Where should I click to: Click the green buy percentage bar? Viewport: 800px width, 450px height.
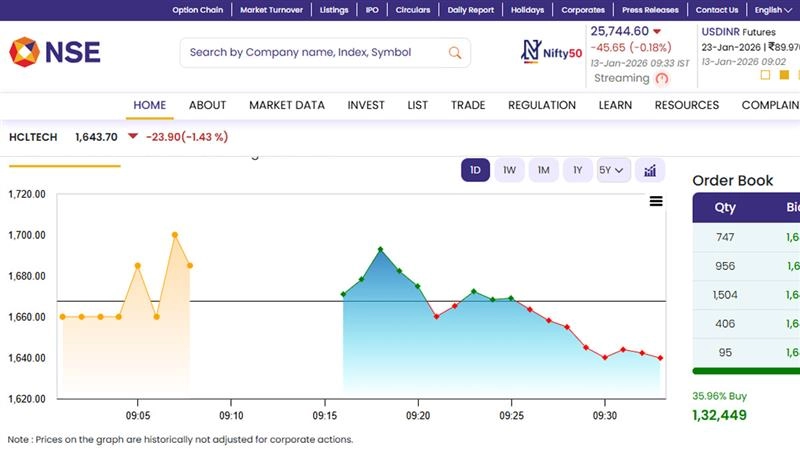pyautogui.click(x=745, y=371)
